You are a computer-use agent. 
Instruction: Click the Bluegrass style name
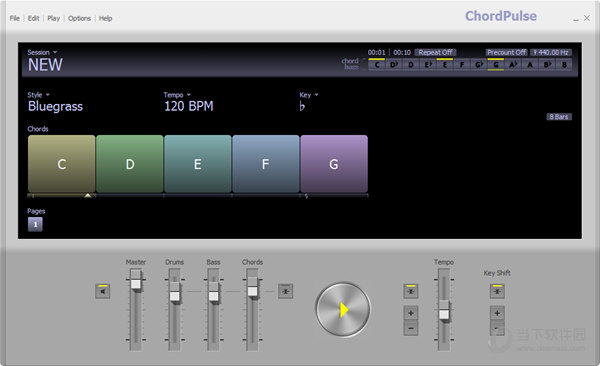click(55, 106)
